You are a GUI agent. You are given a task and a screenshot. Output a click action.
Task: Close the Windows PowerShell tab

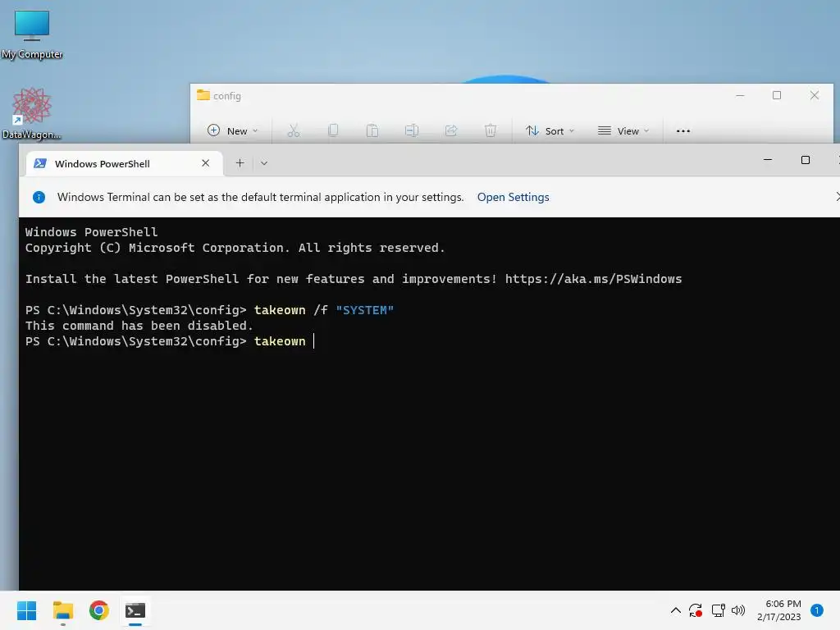click(x=205, y=163)
